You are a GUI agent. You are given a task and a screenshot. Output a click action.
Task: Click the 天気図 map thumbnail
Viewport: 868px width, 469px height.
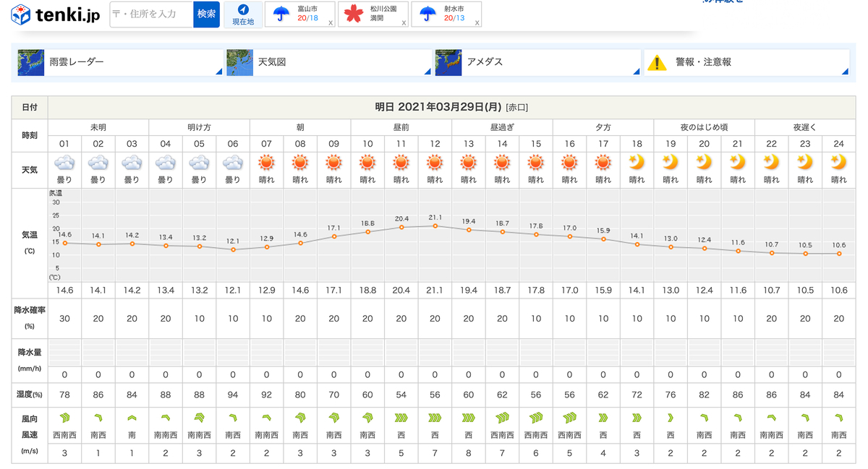point(240,62)
